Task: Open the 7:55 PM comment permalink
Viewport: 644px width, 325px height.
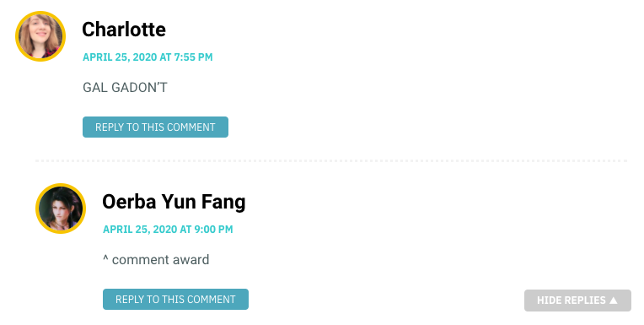Action: click(148, 57)
